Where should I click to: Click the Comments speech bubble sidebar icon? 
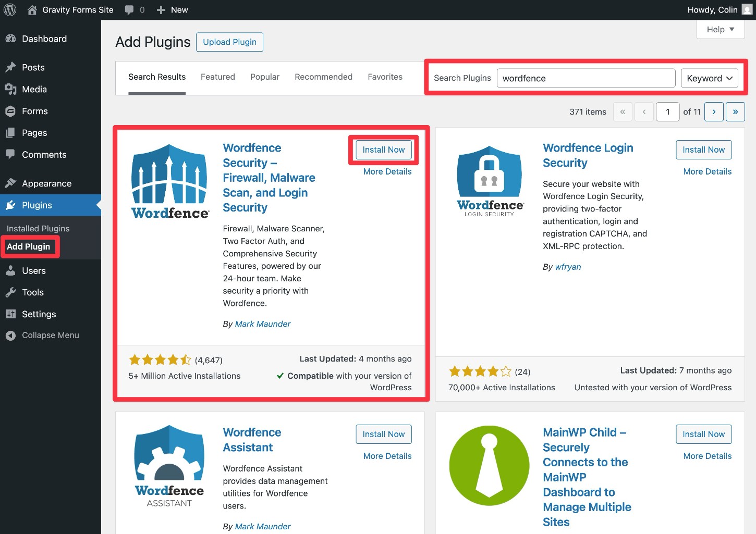coord(10,154)
